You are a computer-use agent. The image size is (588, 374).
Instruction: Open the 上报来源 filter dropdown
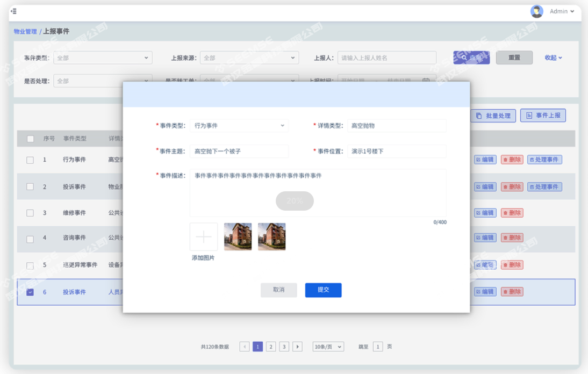click(249, 57)
